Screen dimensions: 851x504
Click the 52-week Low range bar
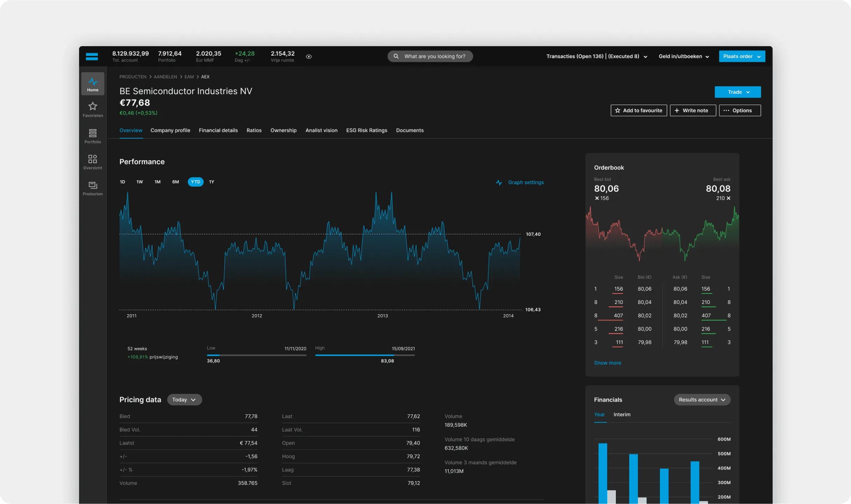click(256, 355)
